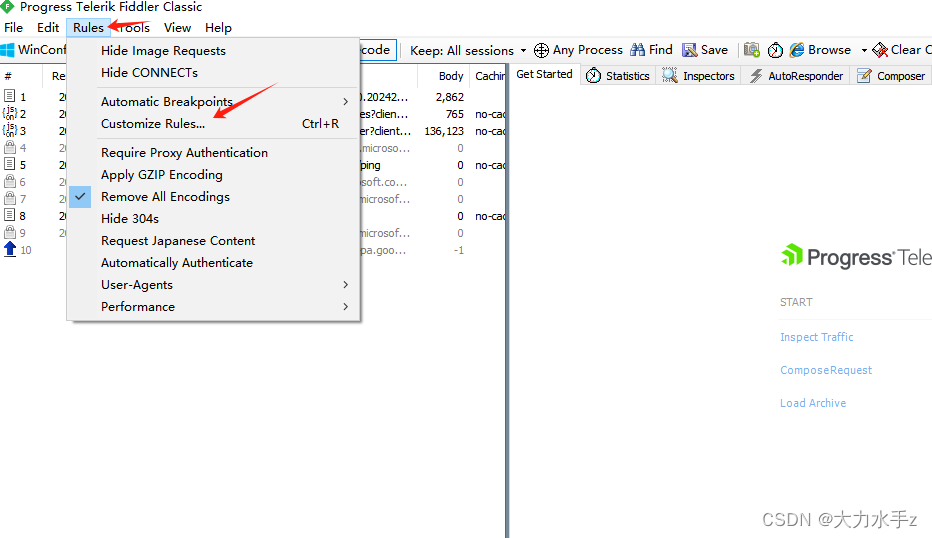Select session row 10 upload arrow icon

(x=10, y=249)
